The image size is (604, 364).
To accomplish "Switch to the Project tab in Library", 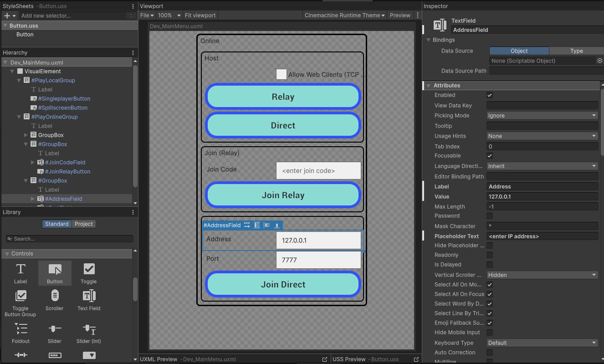I will click(84, 224).
